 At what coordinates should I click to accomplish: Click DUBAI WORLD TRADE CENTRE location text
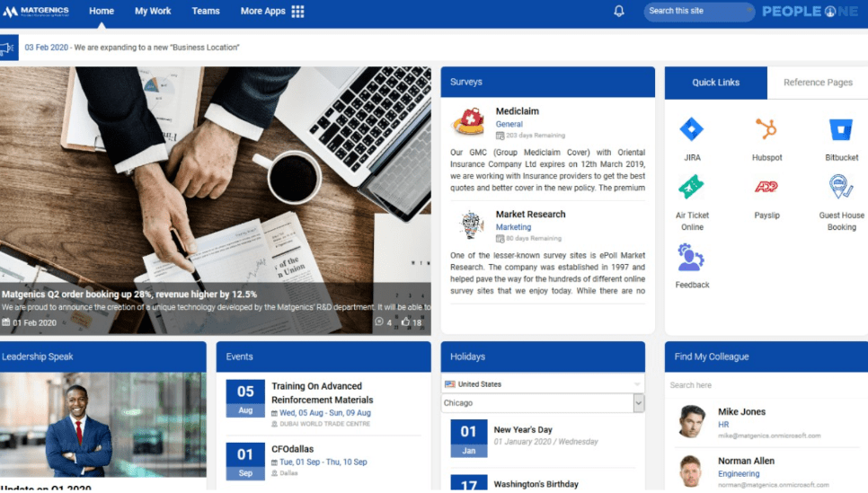(x=325, y=425)
